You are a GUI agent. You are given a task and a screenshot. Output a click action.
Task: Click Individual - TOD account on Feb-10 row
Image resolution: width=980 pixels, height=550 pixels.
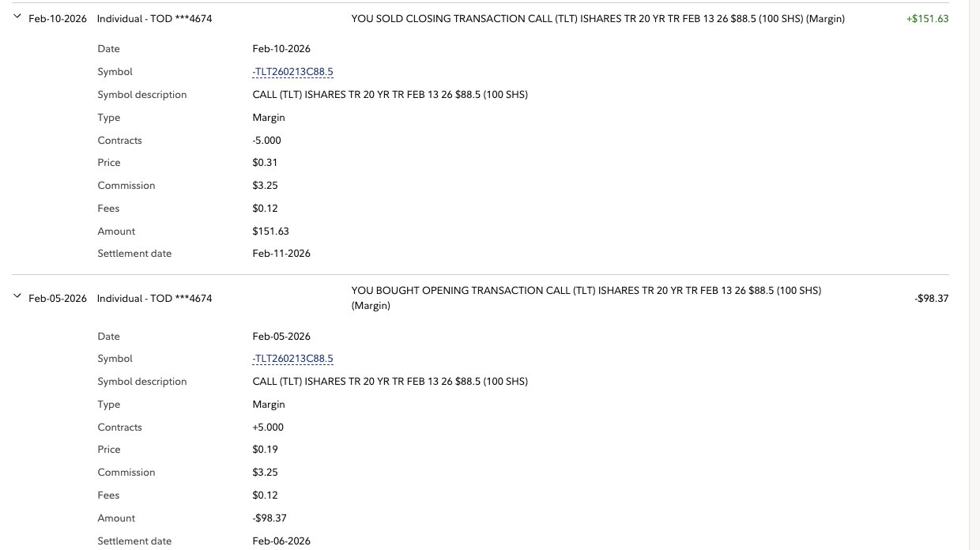(154, 19)
